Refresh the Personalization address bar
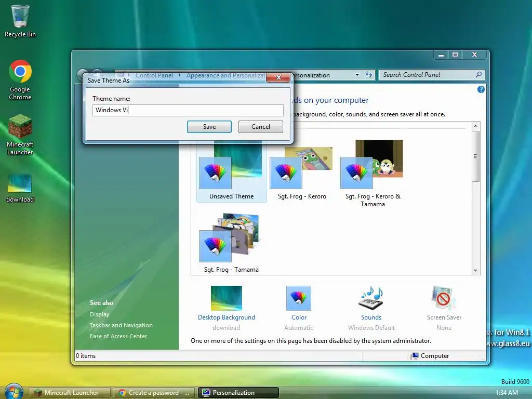 (x=369, y=75)
